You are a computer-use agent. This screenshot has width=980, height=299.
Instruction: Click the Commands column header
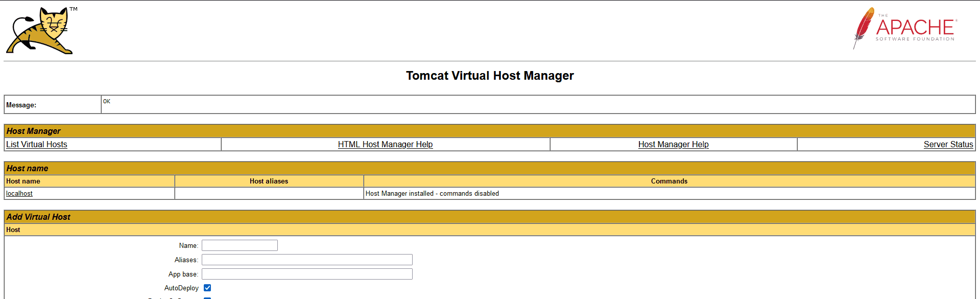670,181
